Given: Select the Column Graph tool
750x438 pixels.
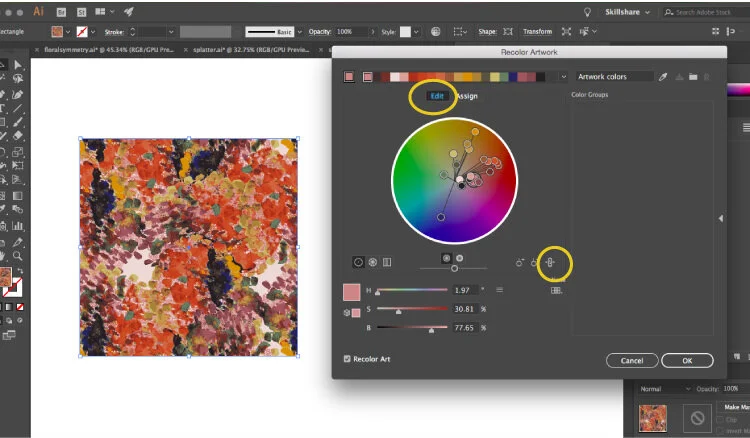Looking at the screenshot, I should 18,226.
